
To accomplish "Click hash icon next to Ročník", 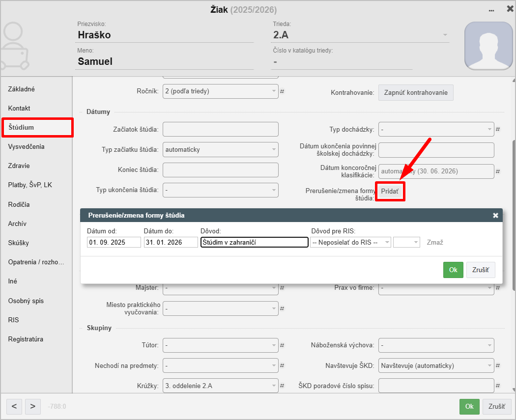I will coord(282,91).
